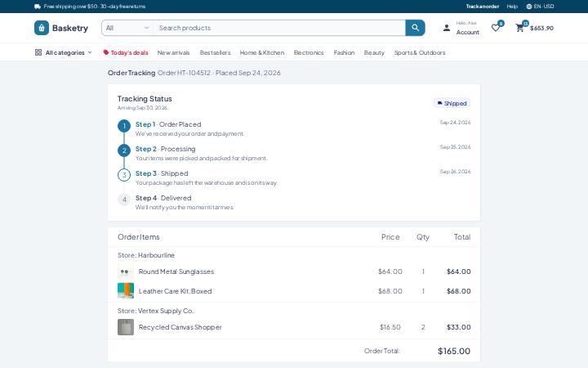The height and width of the screenshot is (368, 588).
Task: Open the Home & Kitchen category
Action: 262,52
